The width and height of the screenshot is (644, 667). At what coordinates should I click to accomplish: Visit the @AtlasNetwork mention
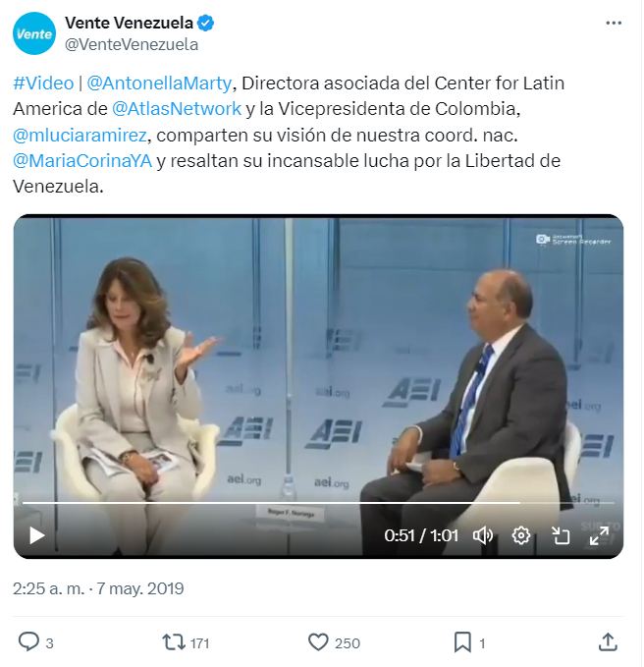tap(177, 109)
